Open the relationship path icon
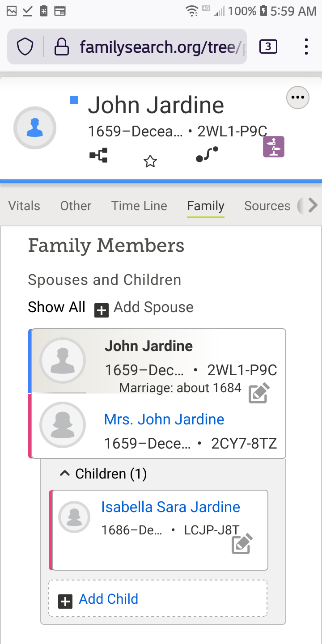Image resolution: width=322 pixels, height=644 pixels. [207, 155]
